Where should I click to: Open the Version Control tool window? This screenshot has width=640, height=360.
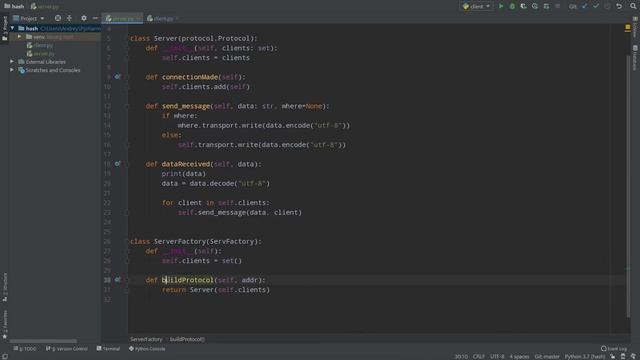click(x=67, y=349)
